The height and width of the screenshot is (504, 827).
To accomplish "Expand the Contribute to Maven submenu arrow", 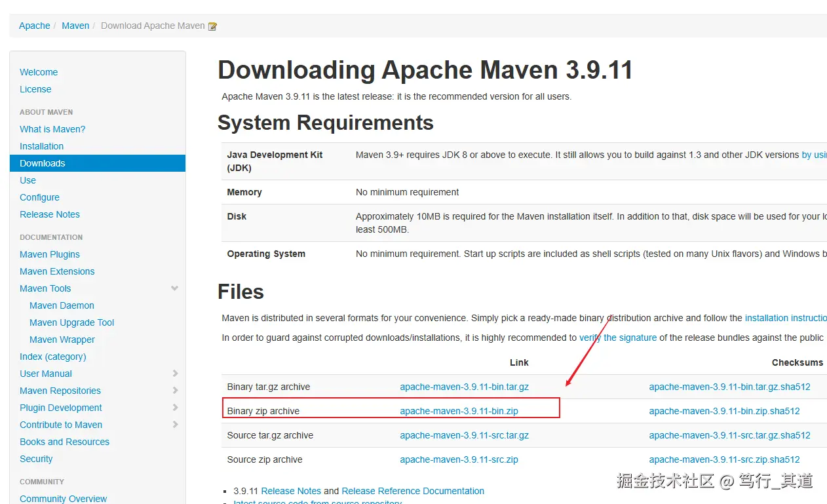I will click(x=175, y=425).
